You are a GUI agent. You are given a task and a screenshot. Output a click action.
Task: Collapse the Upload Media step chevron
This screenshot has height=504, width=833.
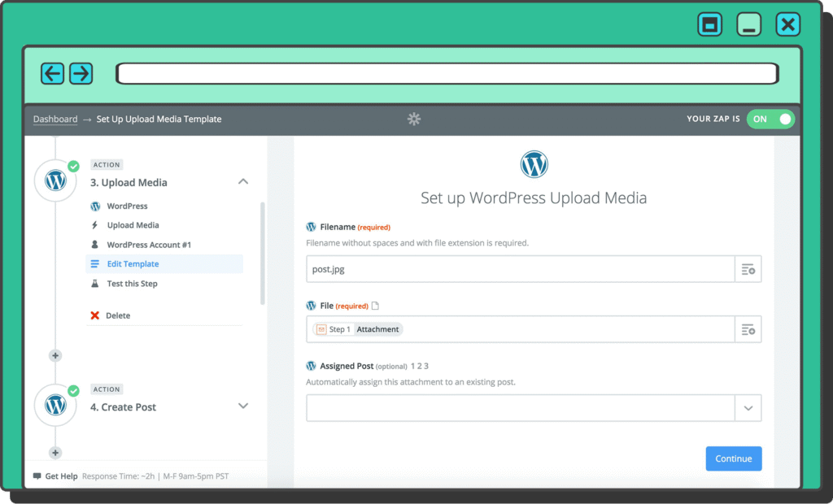242,182
